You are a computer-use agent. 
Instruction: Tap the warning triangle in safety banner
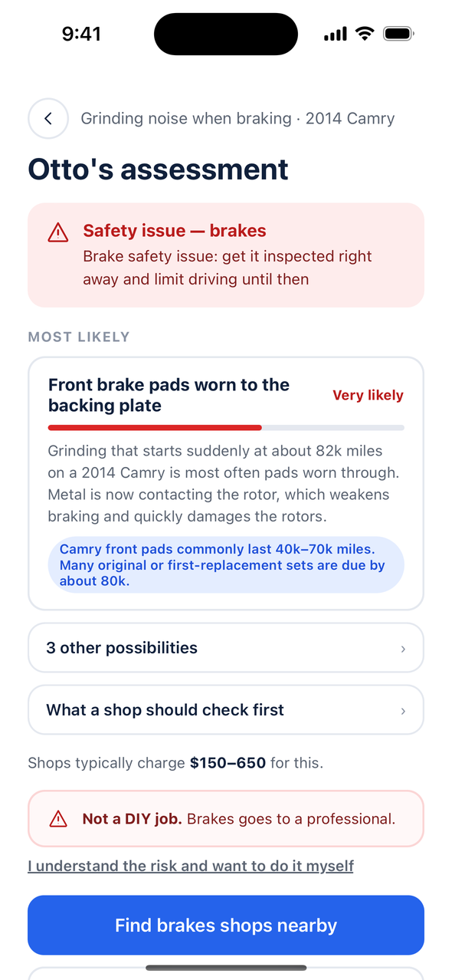click(x=58, y=232)
